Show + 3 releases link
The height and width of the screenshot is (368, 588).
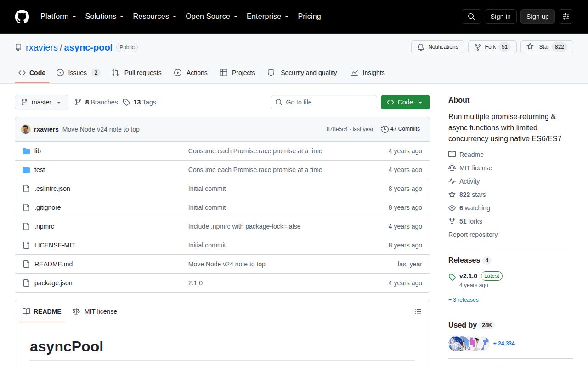point(464,300)
